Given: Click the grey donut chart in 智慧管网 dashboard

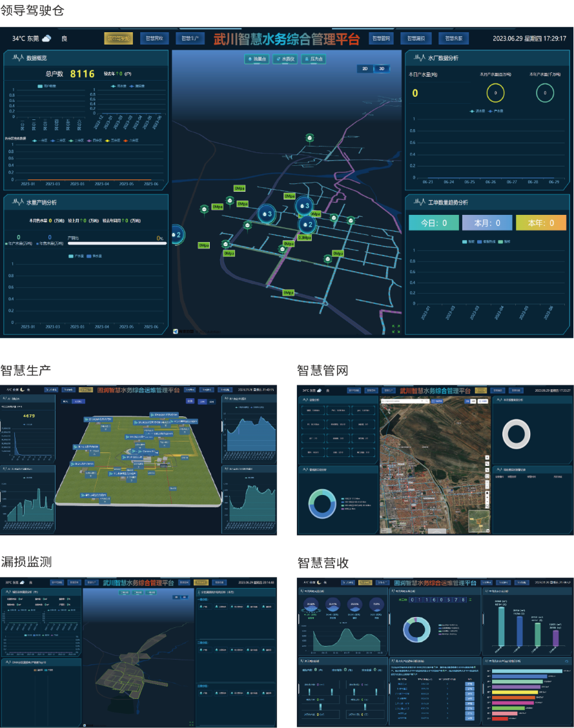Looking at the screenshot, I should click(x=517, y=434).
